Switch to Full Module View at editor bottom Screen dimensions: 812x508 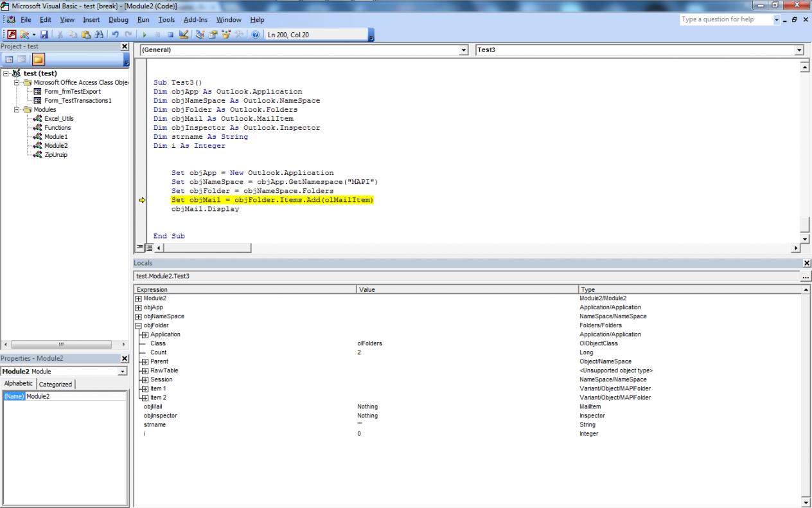[x=149, y=248]
